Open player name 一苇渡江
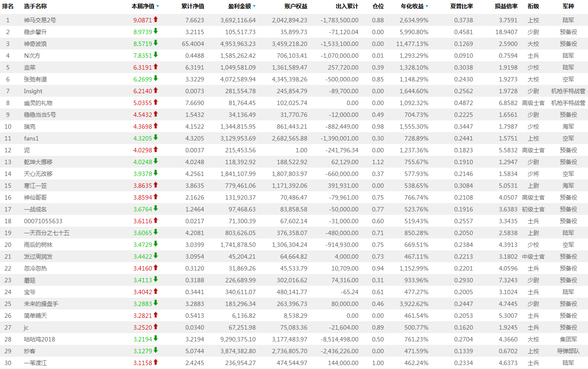 tap(35, 363)
